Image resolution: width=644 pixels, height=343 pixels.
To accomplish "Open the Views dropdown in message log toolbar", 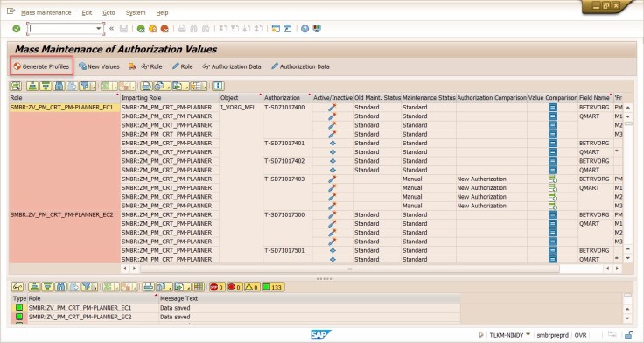I will coord(164,287).
